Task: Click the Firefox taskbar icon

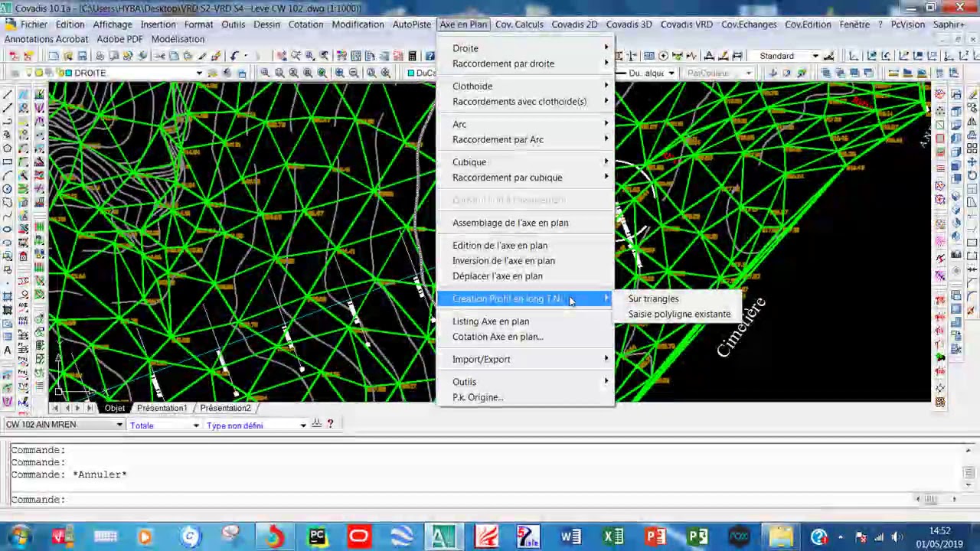Action: tap(274, 536)
